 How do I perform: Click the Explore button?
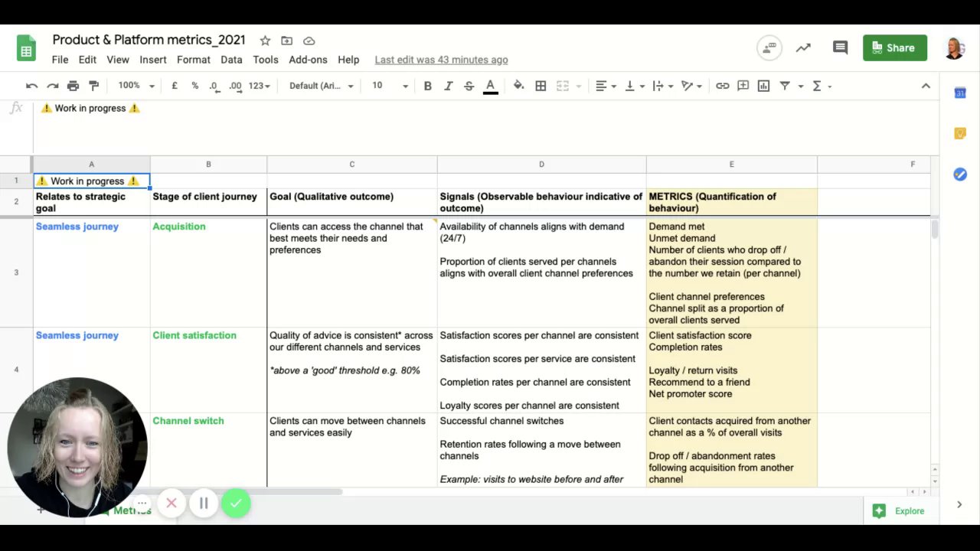(x=898, y=510)
